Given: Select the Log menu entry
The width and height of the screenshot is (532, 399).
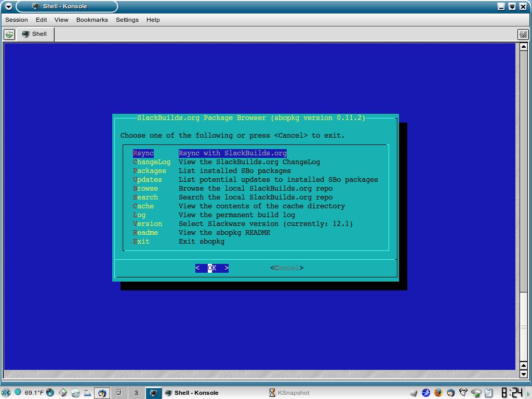Looking at the screenshot, I should point(139,215).
